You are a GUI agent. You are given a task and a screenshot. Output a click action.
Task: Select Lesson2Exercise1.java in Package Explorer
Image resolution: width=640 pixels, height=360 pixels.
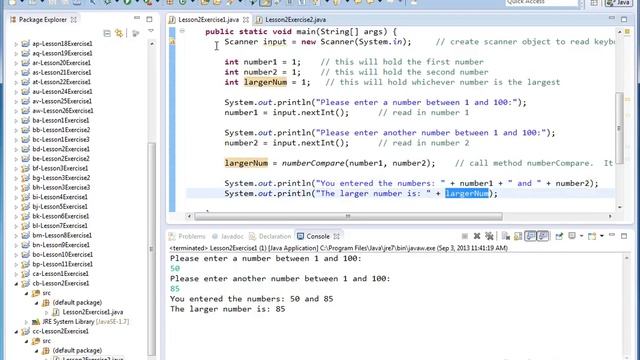(92, 312)
